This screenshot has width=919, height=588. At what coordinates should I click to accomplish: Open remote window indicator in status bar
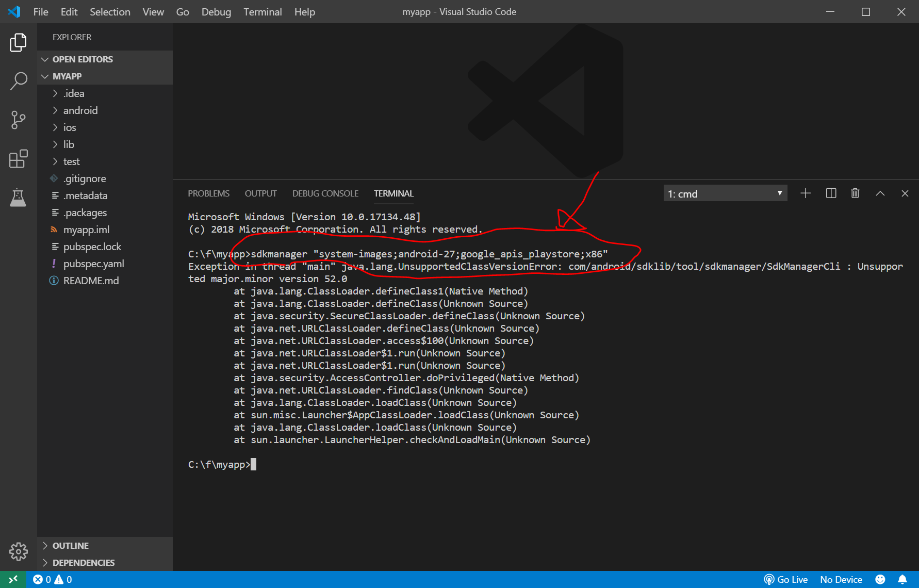point(13,579)
